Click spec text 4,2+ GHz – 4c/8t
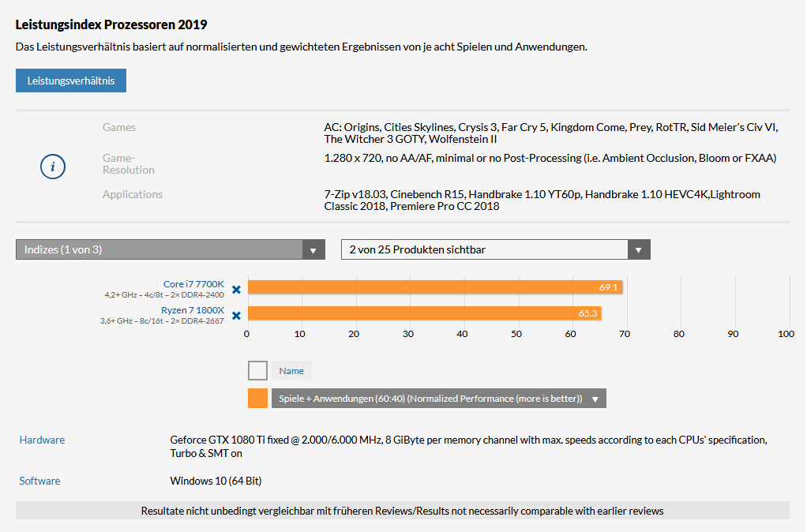 tap(137, 295)
